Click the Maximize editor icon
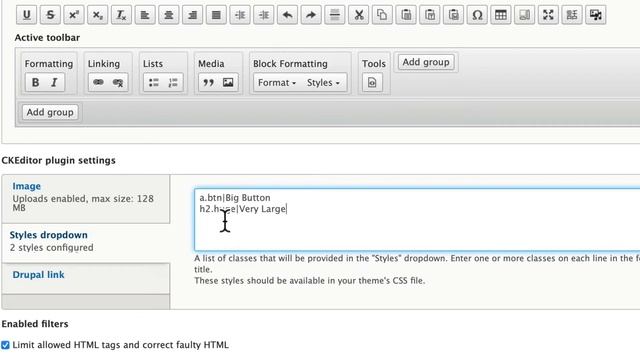This screenshot has height=360, width=640. [x=548, y=15]
